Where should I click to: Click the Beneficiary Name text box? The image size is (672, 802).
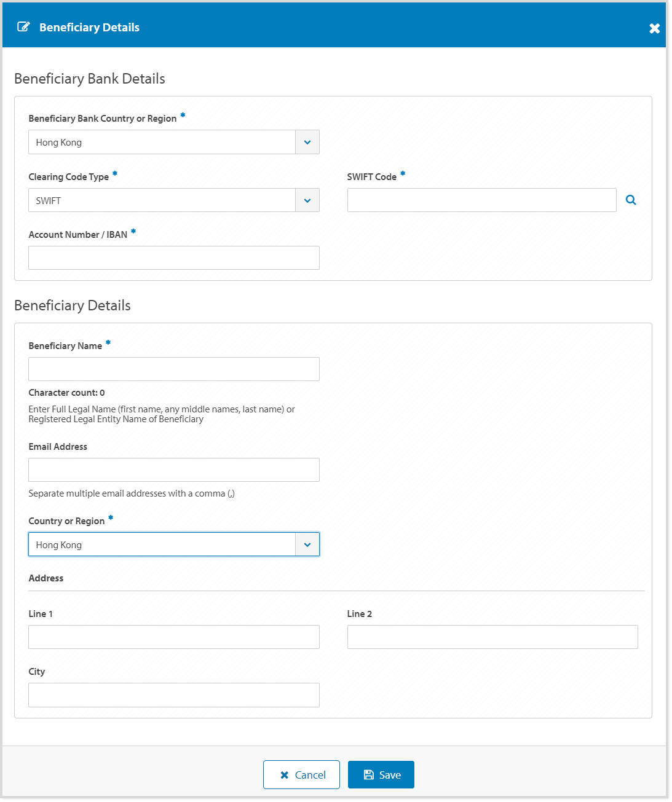[x=173, y=369]
